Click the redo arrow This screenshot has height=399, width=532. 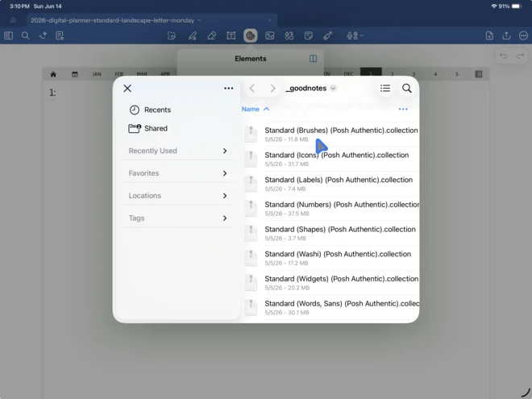coord(520,56)
